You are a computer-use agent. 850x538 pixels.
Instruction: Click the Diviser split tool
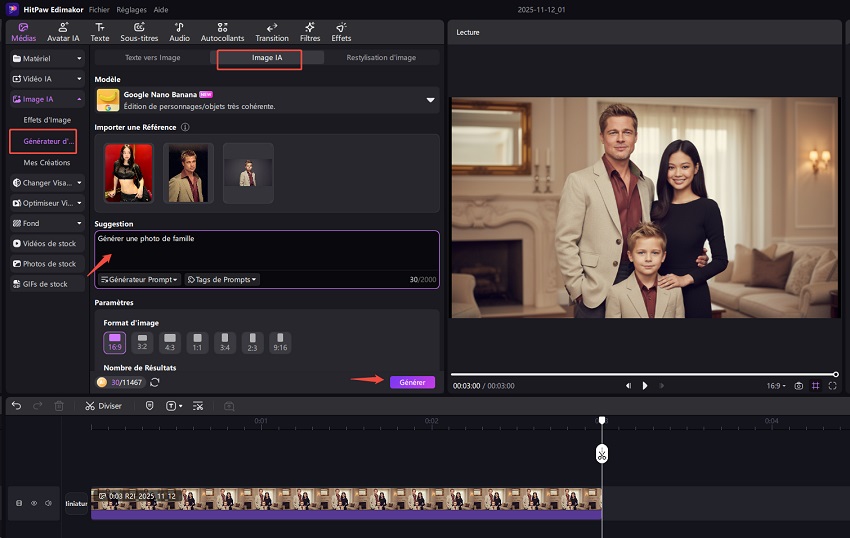(103, 406)
